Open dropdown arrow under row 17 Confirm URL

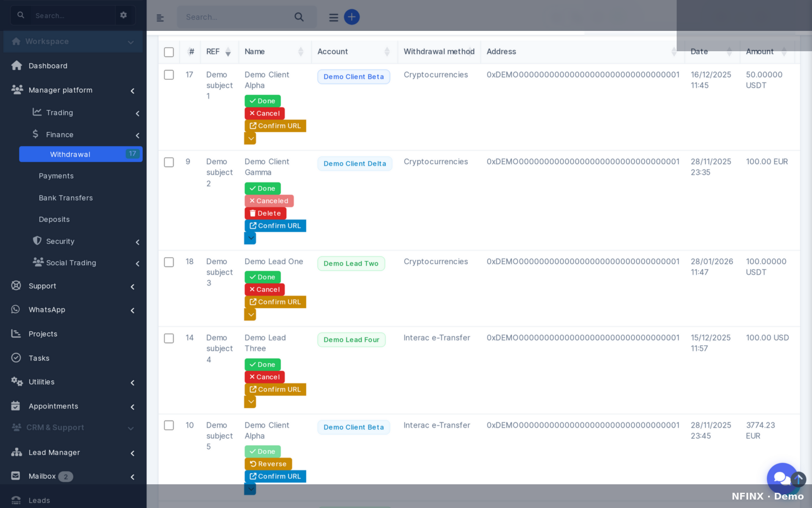(x=250, y=138)
